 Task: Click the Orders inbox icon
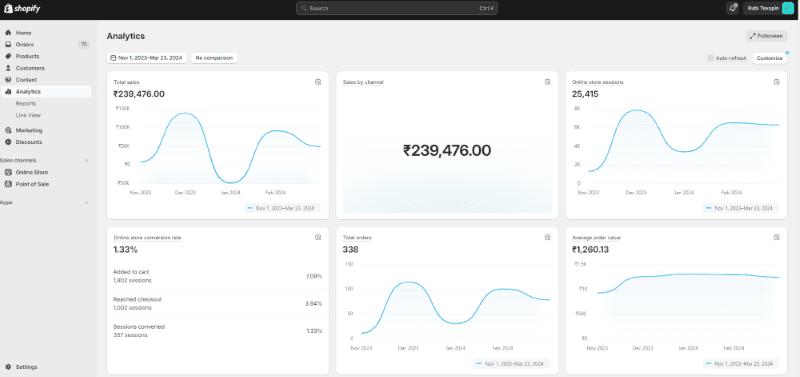coord(8,44)
